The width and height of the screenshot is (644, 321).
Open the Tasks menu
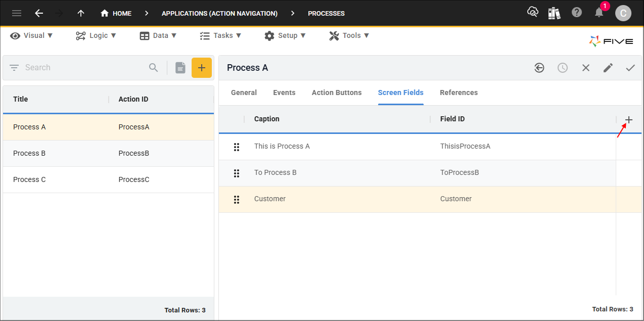(220, 35)
